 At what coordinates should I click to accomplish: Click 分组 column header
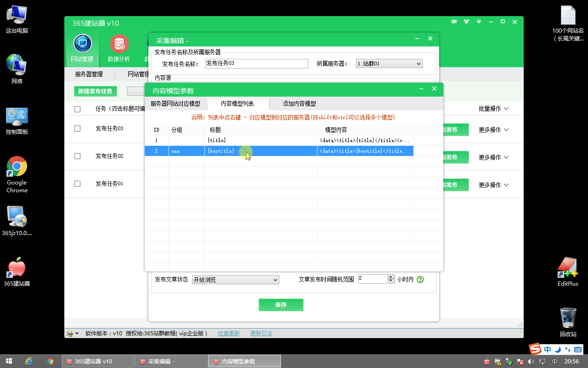click(x=187, y=130)
